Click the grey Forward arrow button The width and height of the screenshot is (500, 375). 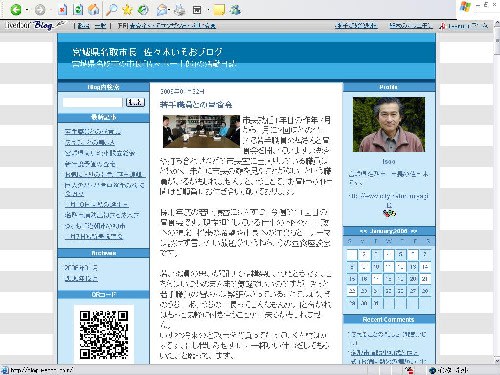[40, 10]
